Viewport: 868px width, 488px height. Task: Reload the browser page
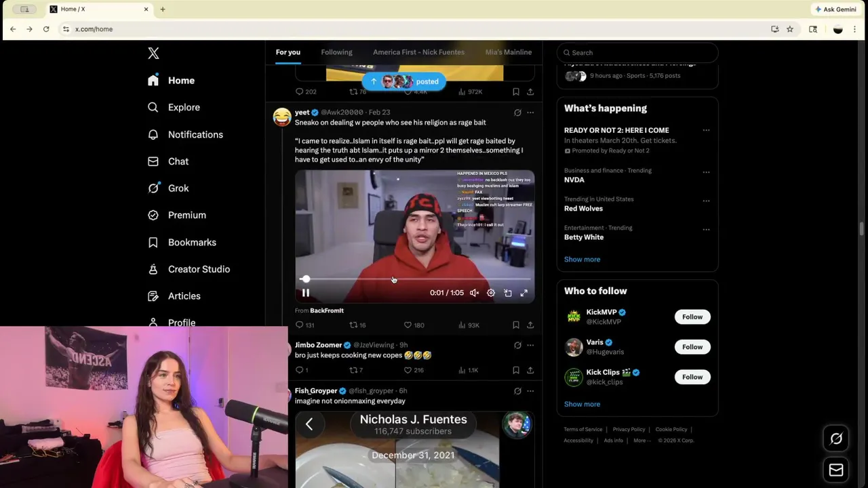(46, 29)
